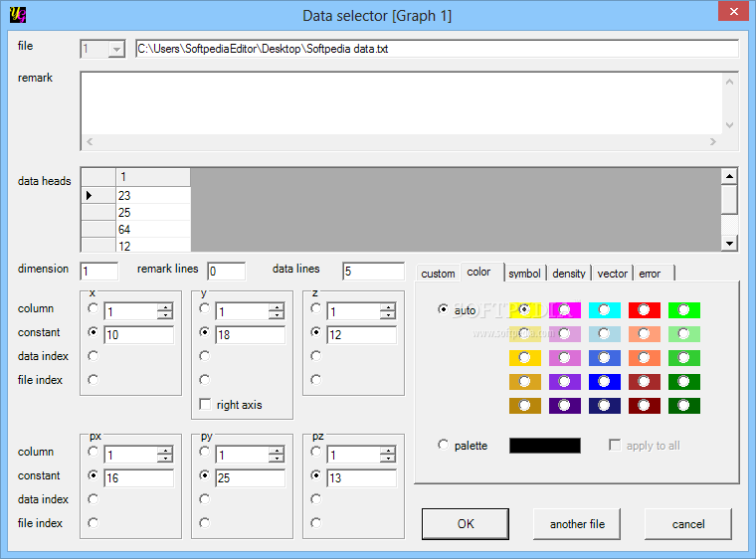Select the x data index radio button

coord(94,356)
